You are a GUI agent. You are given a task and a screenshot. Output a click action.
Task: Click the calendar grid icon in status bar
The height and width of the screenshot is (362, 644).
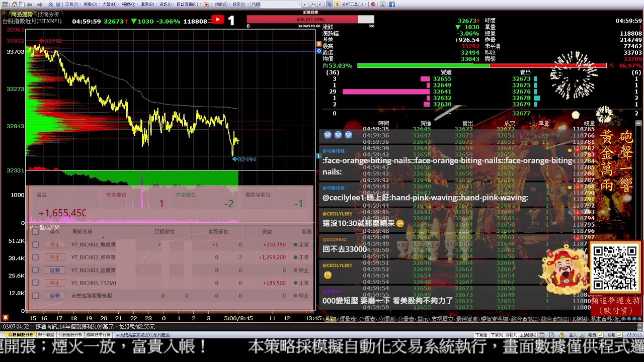(541, 334)
